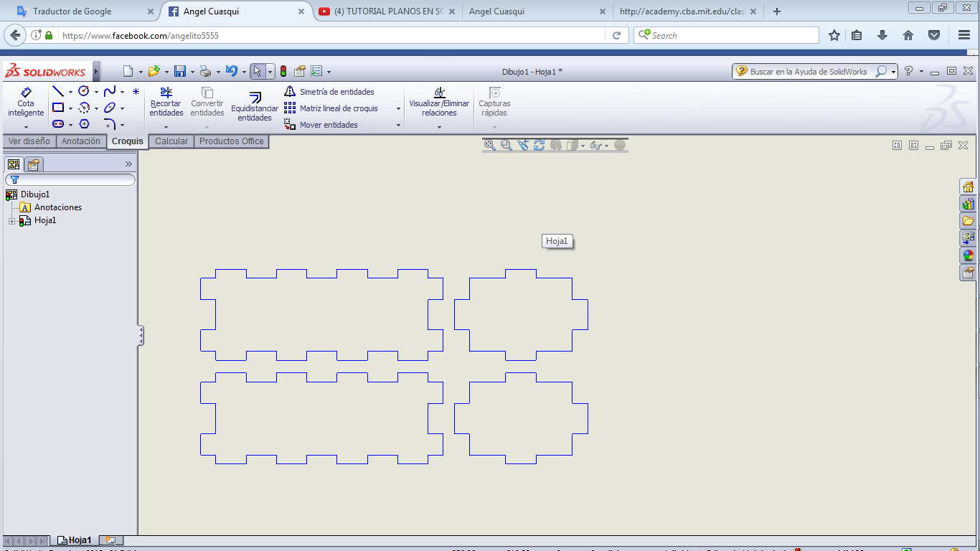The height and width of the screenshot is (551, 980).
Task: Click Visualizar/Eliminar relaciones
Action: [439, 102]
